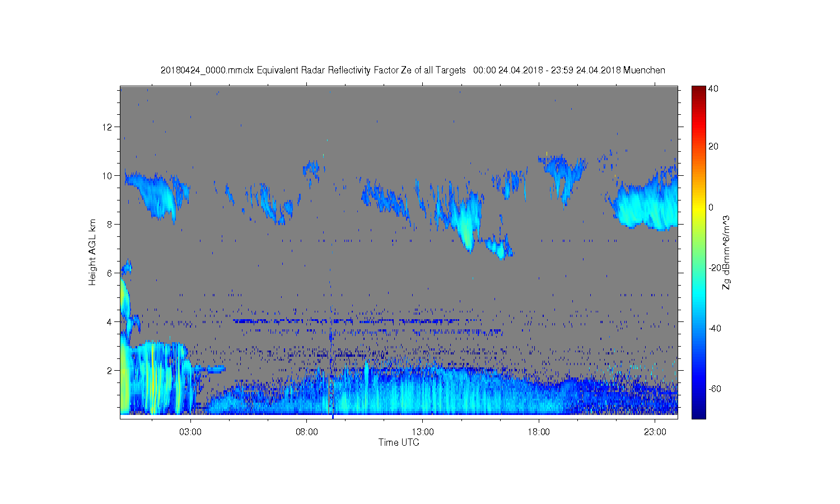This screenshot has width=840, height=504.
Task: Click the "Height AGL km" axis label
Action: click(x=92, y=252)
